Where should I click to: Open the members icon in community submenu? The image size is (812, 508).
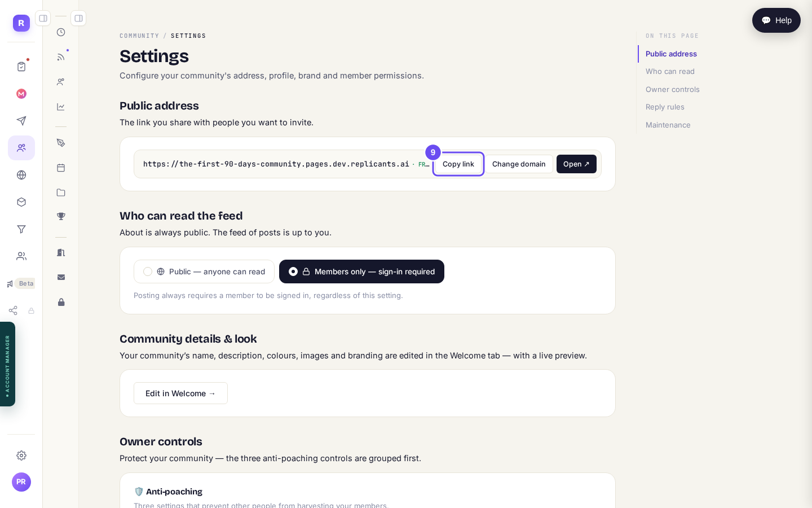(61, 82)
